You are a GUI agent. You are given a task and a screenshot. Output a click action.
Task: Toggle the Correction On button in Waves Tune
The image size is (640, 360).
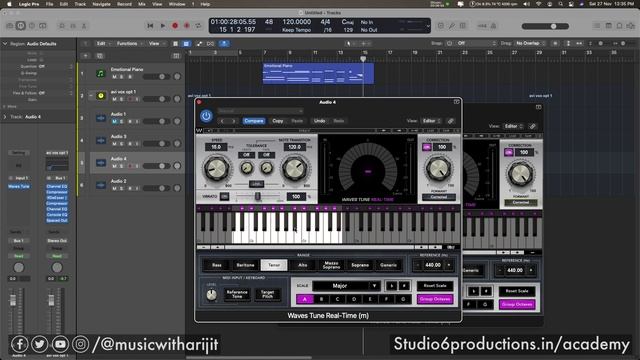pyautogui.click(x=427, y=147)
